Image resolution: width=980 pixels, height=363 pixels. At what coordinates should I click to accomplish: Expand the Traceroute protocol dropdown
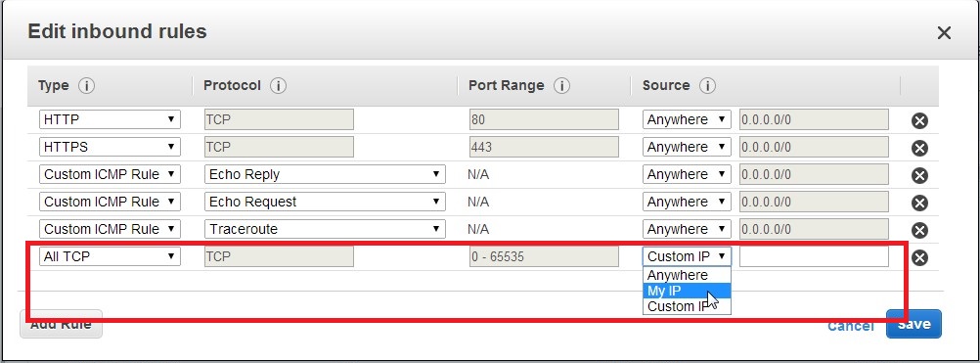point(325,229)
